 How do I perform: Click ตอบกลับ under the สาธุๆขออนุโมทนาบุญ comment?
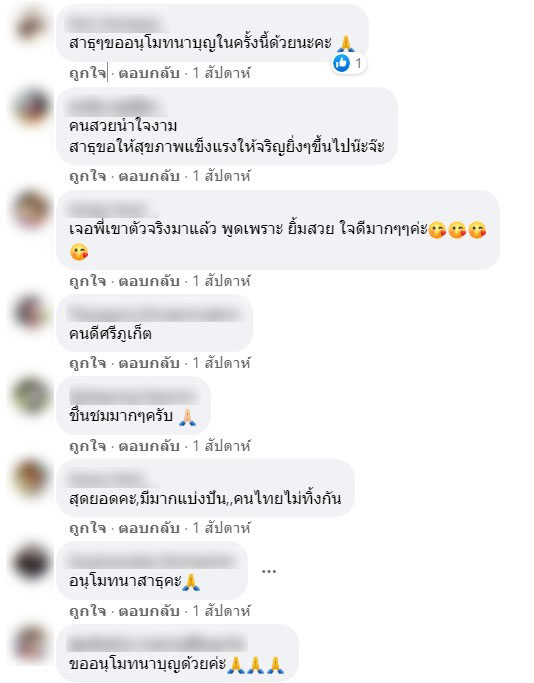[x=149, y=73]
